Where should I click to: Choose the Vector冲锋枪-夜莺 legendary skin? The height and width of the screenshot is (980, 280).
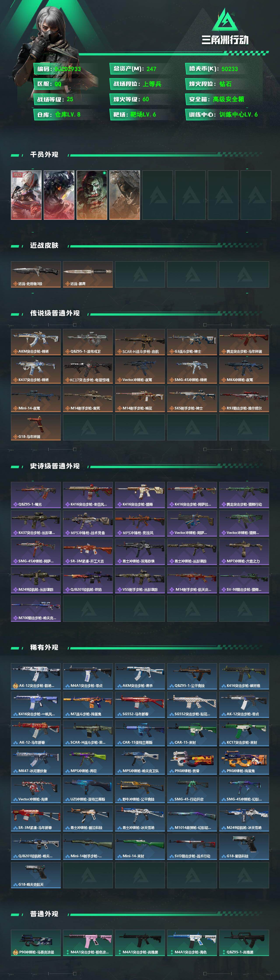pos(140,371)
